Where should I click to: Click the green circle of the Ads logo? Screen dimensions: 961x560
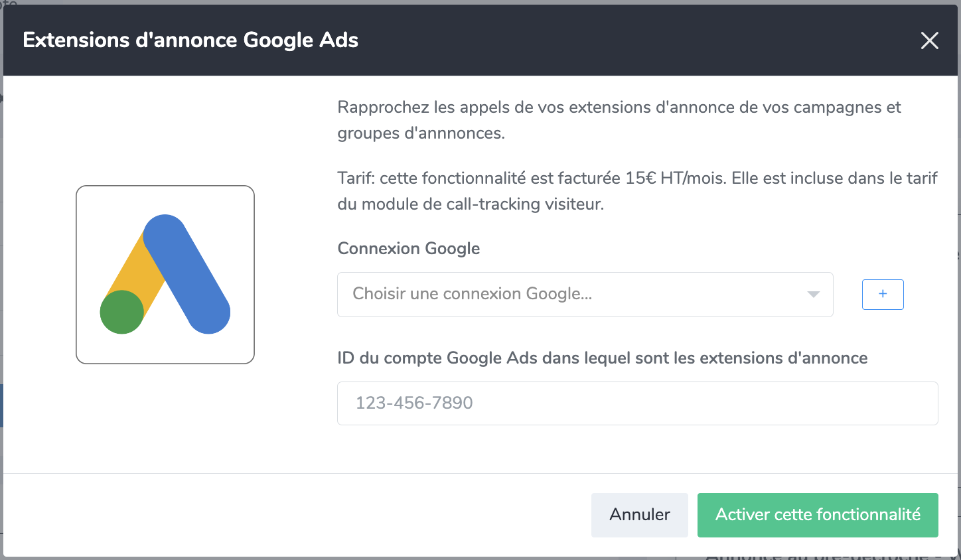[x=122, y=312]
